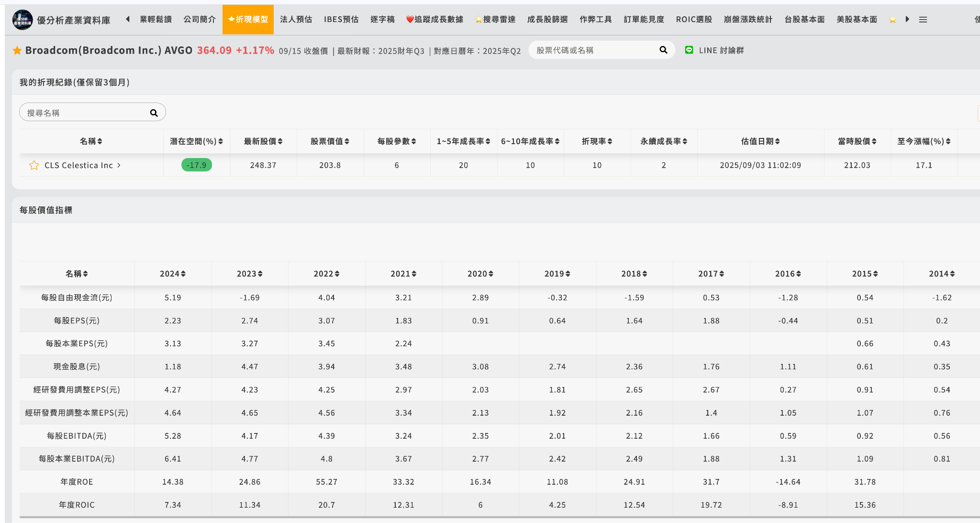The height and width of the screenshot is (523, 980).
Task: Click the magnifier icon in 搜尋名稱 box
Action: coord(154,112)
